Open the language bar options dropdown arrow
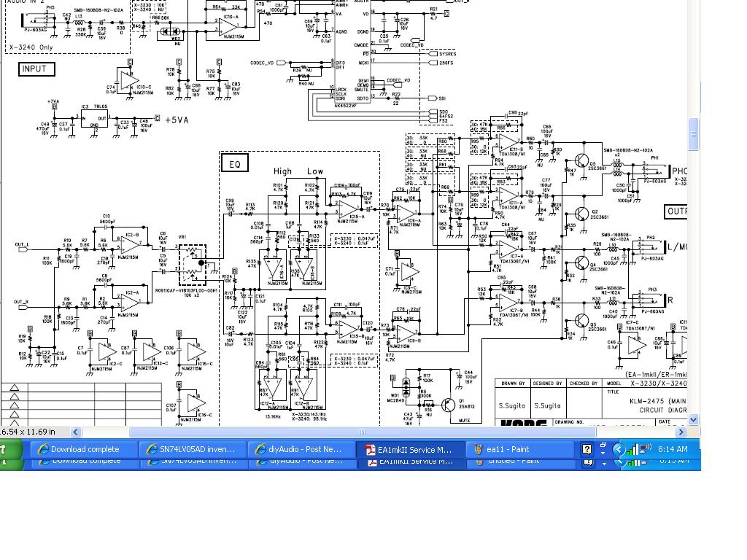The width and height of the screenshot is (747, 560). click(603, 453)
